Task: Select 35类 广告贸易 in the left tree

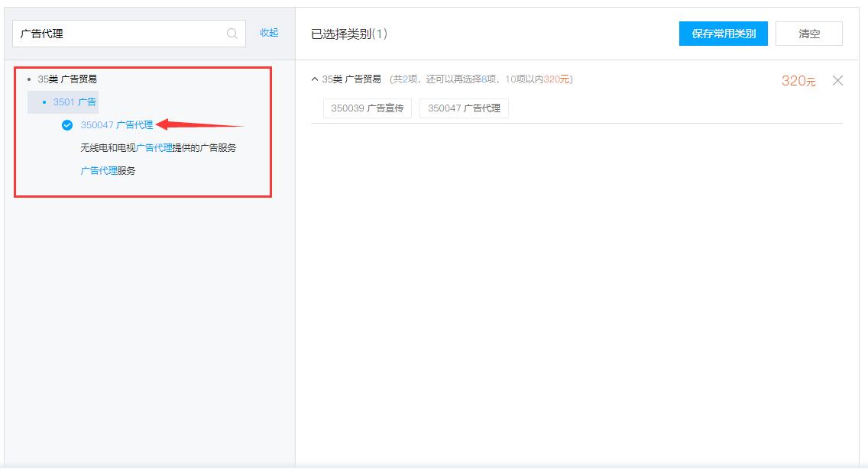Action: 67,79
